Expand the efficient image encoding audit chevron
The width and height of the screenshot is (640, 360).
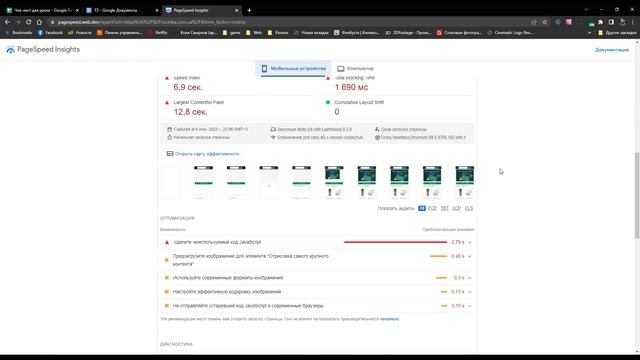(x=469, y=292)
